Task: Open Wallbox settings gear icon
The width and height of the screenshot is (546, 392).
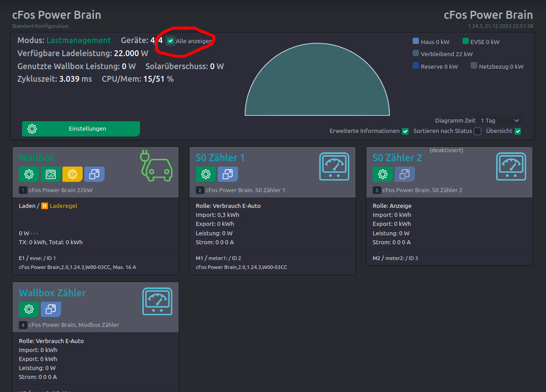Action: tap(29, 174)
